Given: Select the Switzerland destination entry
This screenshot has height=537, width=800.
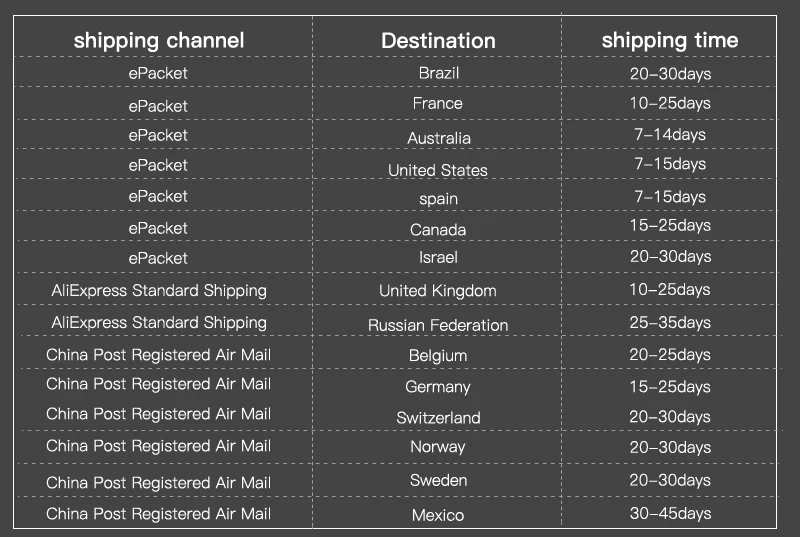Looking at the screenshot, I should click(x=438, y=418).
